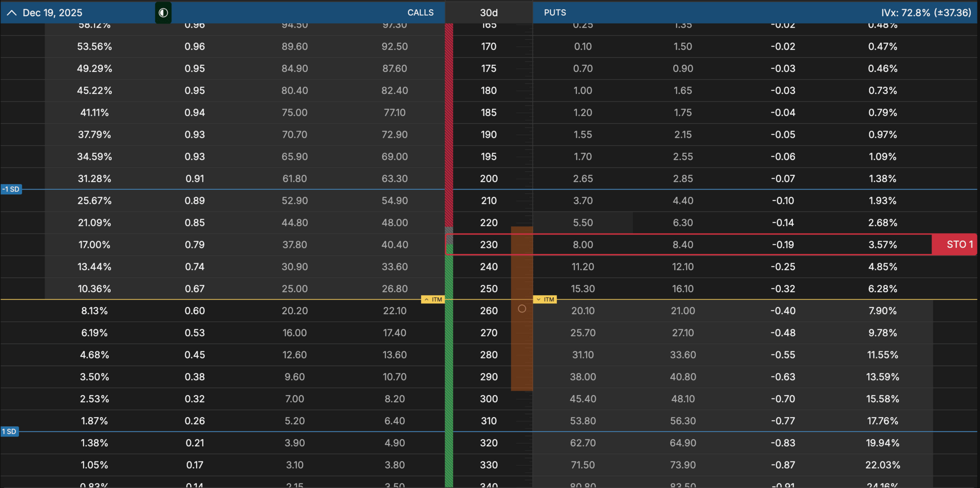
Task: Click put ask 2.85 at strike 200
Action: 683,178
